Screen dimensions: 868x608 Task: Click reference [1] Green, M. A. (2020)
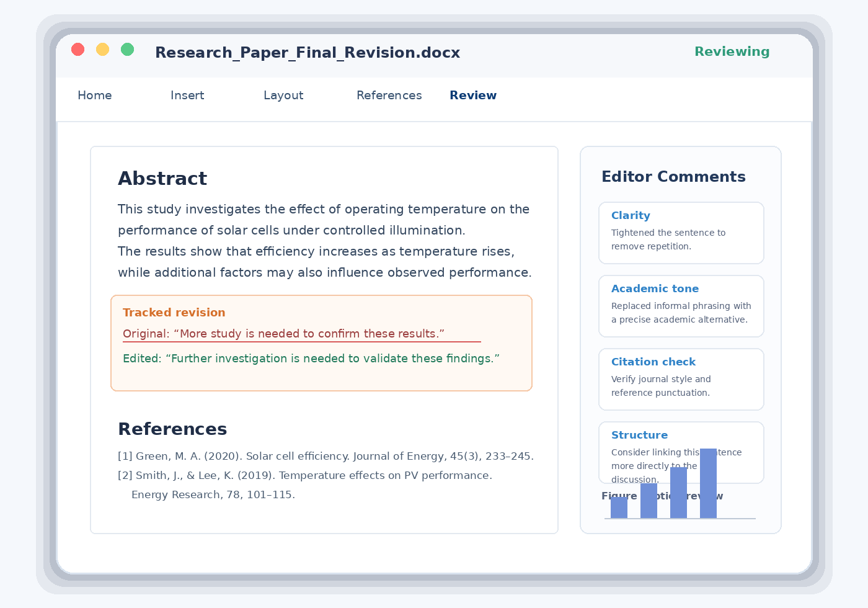coord(326,456)
